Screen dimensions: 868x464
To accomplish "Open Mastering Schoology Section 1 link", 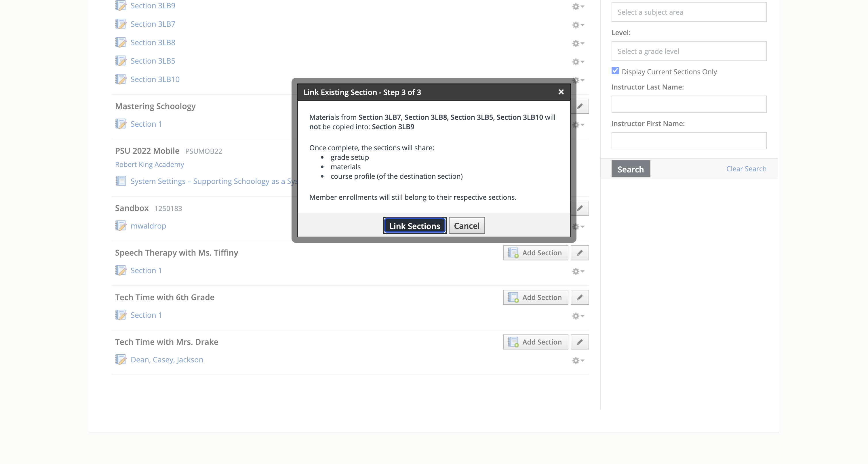I will (x=146, y=124).
